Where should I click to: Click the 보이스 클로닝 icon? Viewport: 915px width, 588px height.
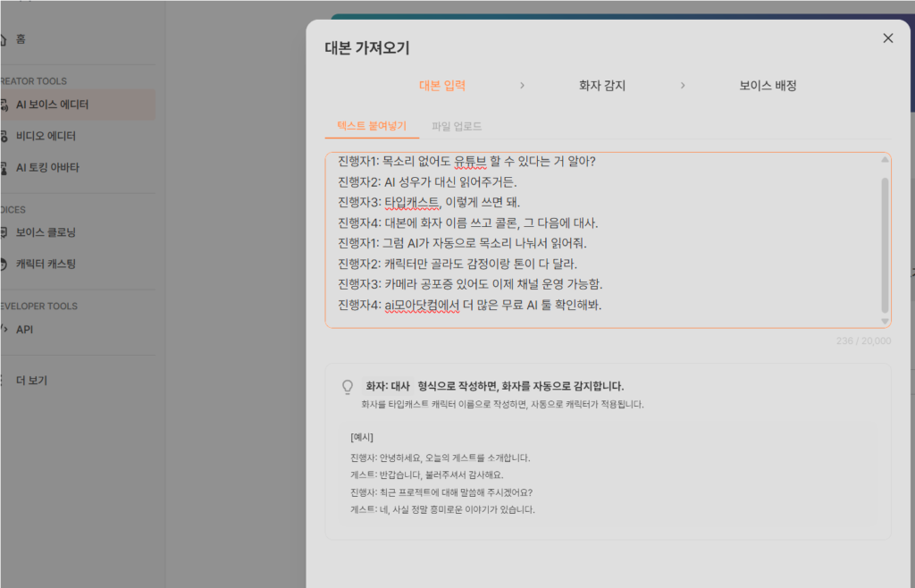click(3, 232)
